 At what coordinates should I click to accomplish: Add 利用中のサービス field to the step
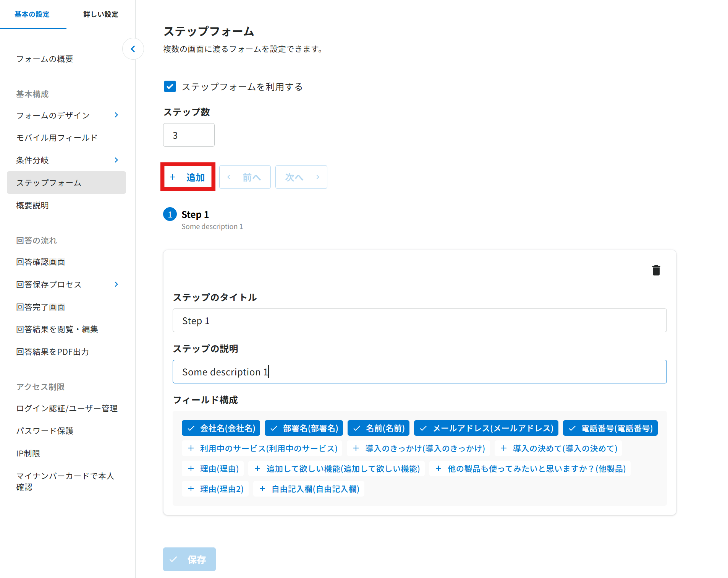pos(262,448)
